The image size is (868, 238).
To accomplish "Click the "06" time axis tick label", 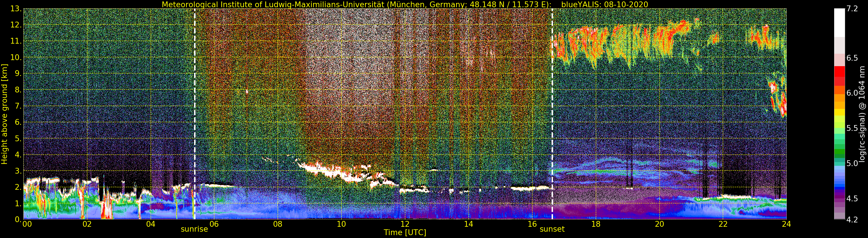I will pos(214,224).
